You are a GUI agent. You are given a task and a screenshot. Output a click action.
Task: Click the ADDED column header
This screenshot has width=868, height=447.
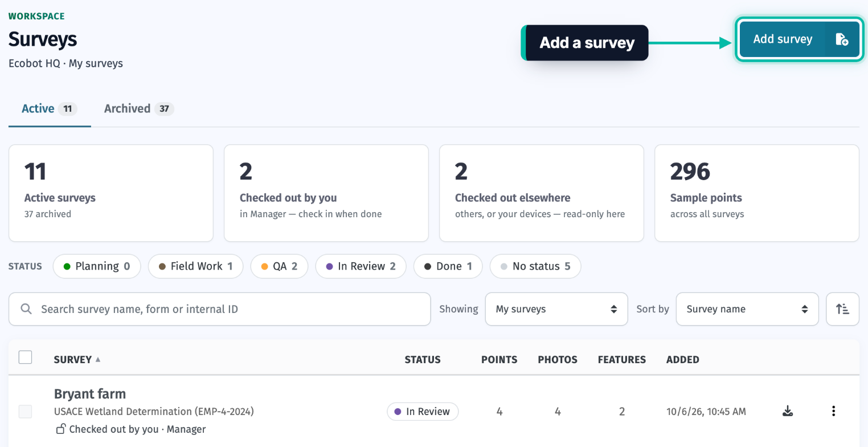(x=683, y=360)
